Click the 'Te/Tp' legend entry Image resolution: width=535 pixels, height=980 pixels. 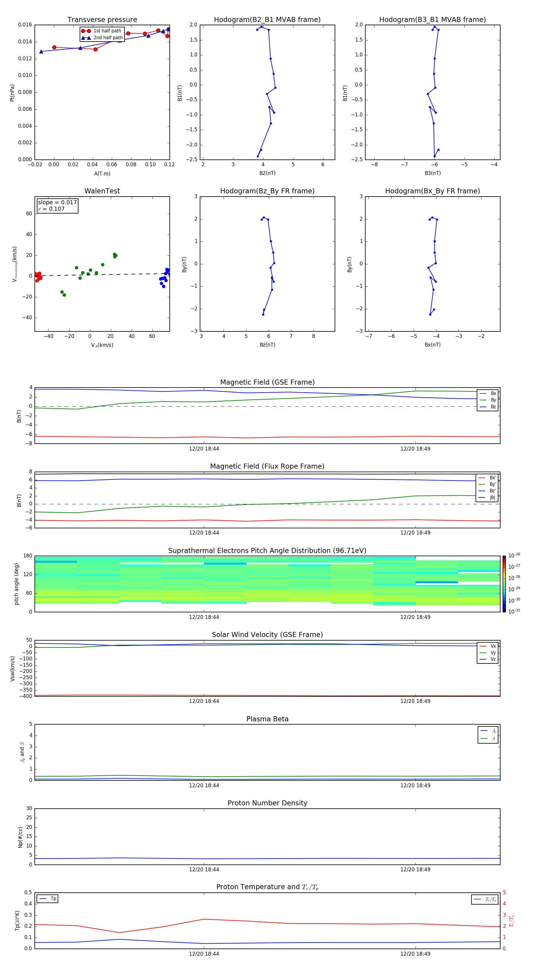[485, 899]
